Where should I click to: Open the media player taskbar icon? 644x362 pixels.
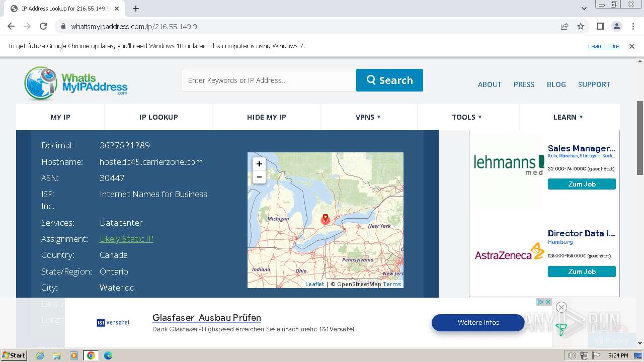pyautogui.click(x=74, y=355)
